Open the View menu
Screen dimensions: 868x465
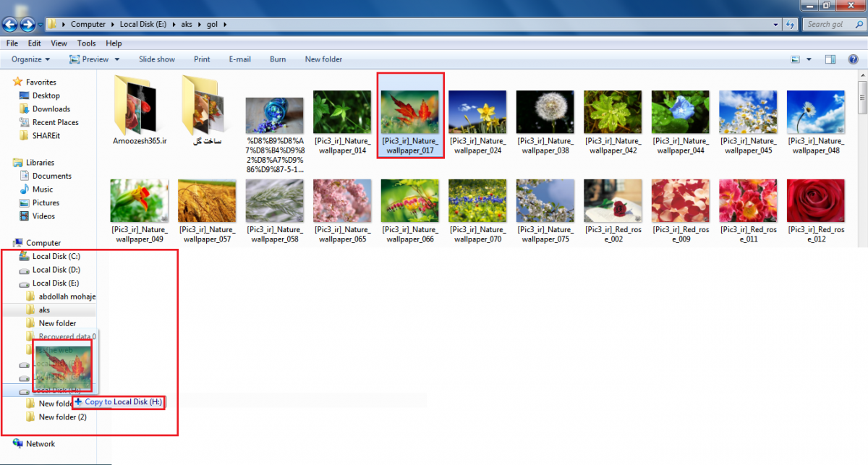(59, 43)
